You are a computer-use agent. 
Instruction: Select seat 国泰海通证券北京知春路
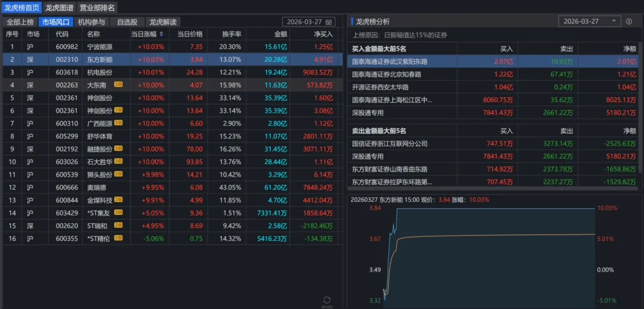click(386, 75)
